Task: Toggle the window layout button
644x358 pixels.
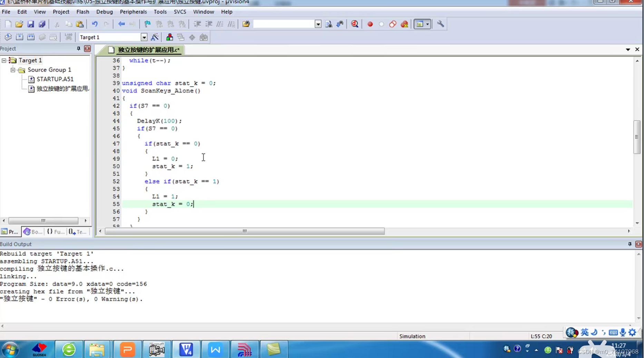Action: pos(420,24)
